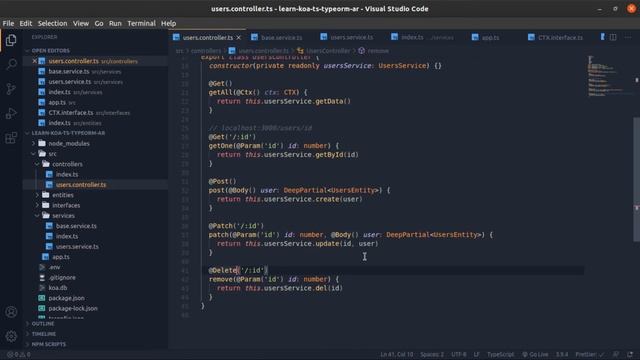Switch to the base.service.ts tab
640x360 pixels.
281,38
